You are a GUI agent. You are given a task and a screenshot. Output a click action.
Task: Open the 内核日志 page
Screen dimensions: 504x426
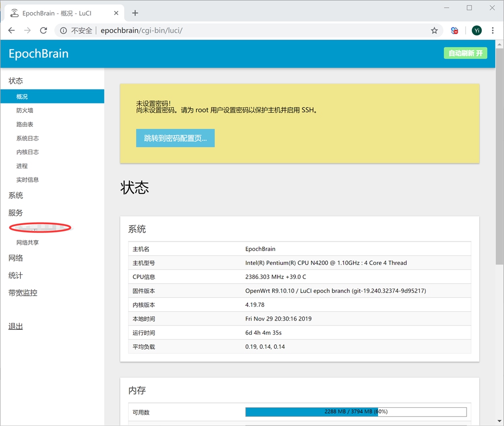[x=28, y=152]
